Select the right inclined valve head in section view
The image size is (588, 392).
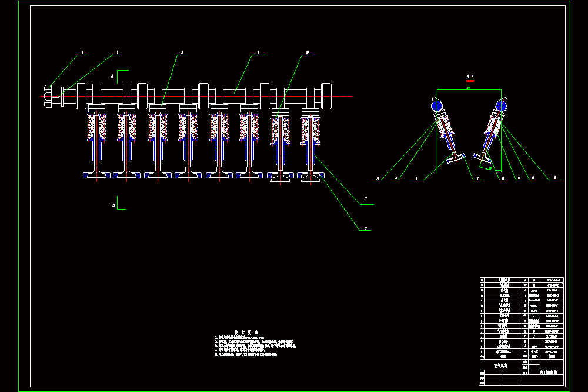pos(482,158)
